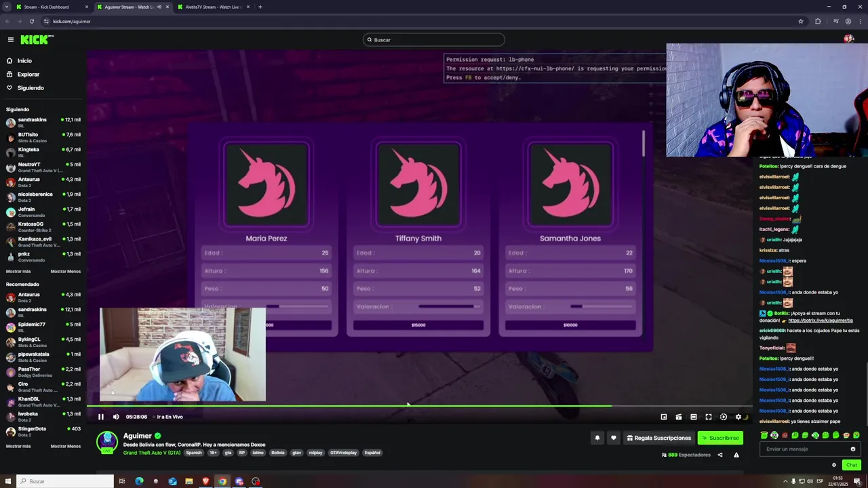Open KratossGG channel in sidebar
Viewport: 868px width, 488px height.
click(43, 227)
